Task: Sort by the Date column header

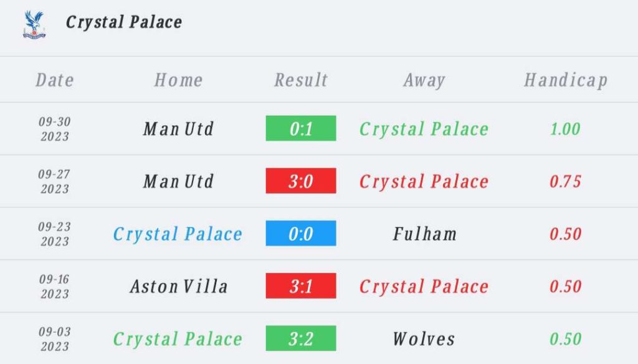Action: pyautogui.click(x=55, y=80)
